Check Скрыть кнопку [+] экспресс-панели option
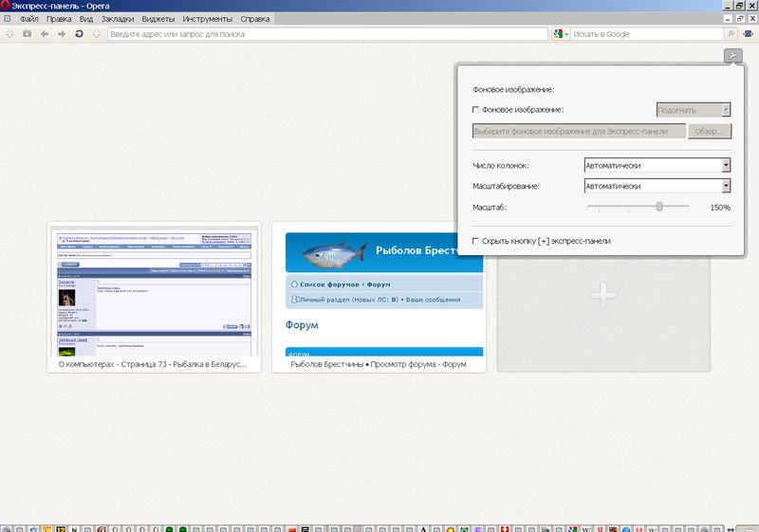This screenshot has height=532, width=759. tap(476, 242)
